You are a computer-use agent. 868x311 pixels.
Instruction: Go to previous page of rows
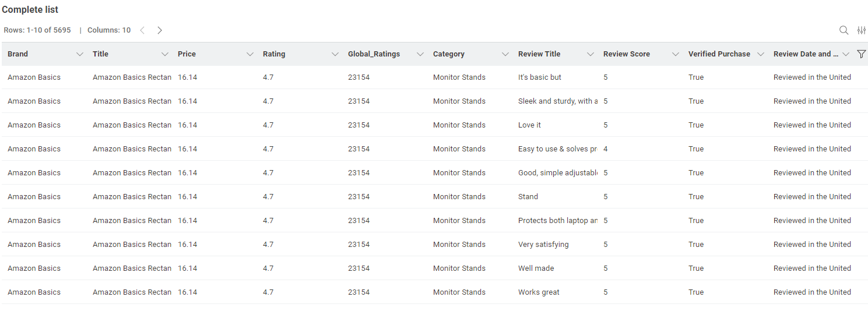pyautogui.click(x=142, y=30)
